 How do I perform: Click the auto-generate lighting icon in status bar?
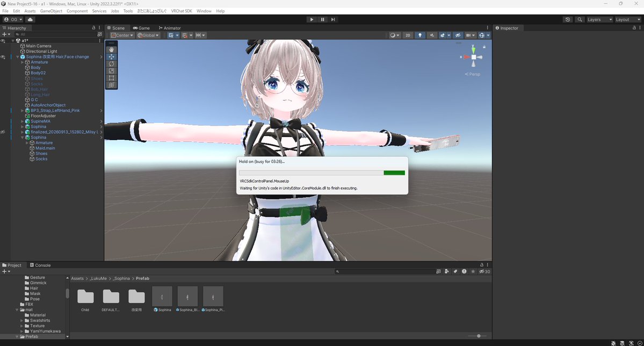631,343
